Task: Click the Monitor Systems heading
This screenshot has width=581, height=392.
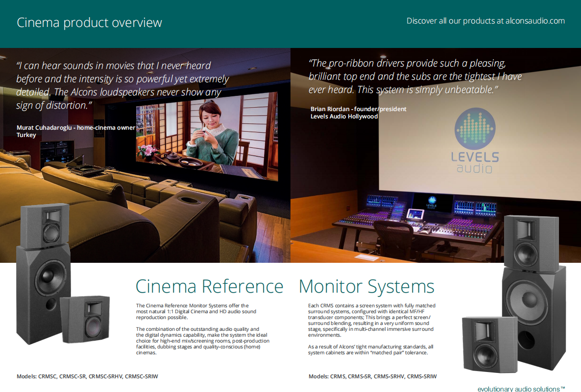Action: [x=366, y=286]
